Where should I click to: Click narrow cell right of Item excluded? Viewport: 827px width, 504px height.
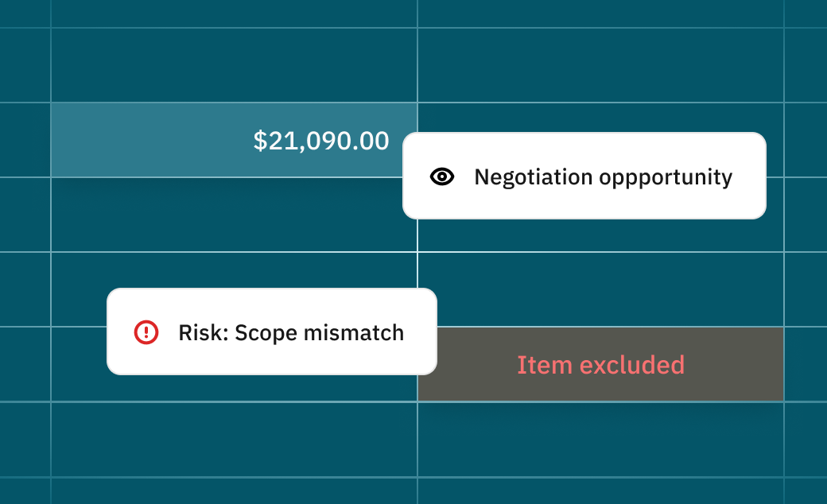click(805, 364)
